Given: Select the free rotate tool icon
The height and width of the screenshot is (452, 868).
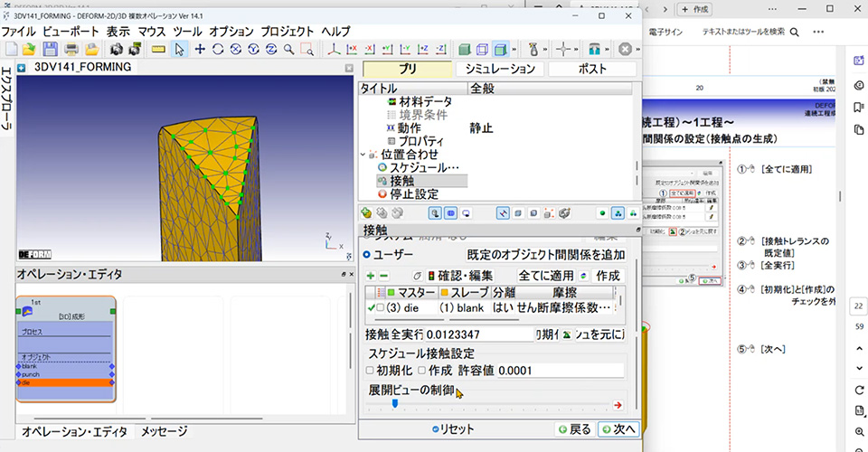Looking at the screenshot, I should (218, 49).
